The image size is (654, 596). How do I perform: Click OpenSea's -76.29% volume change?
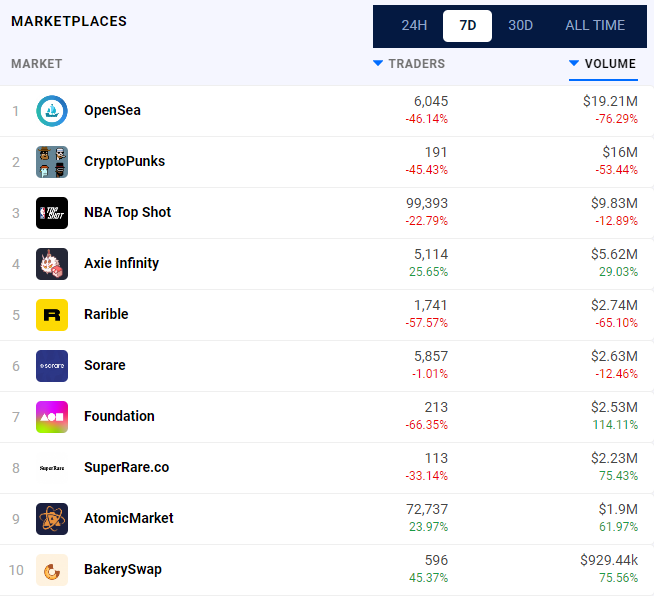pyautogui.click(x=616, y=119)
